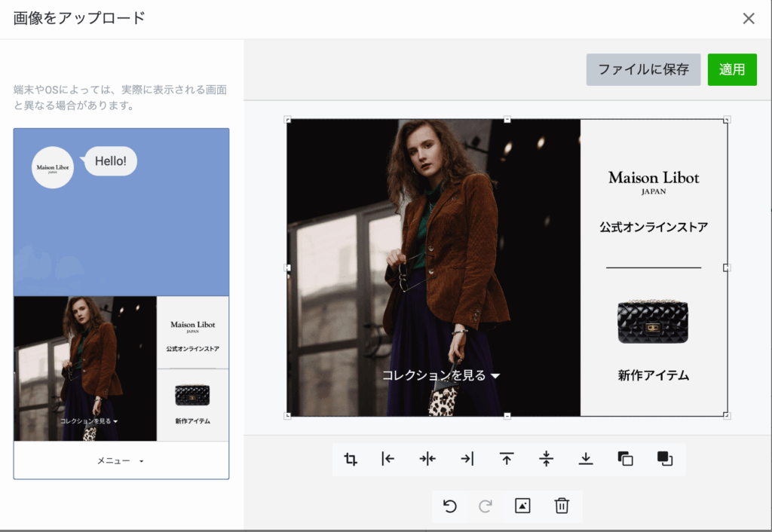Click the Maison Libot avatar in the chat preview

(x=53, y=167)
